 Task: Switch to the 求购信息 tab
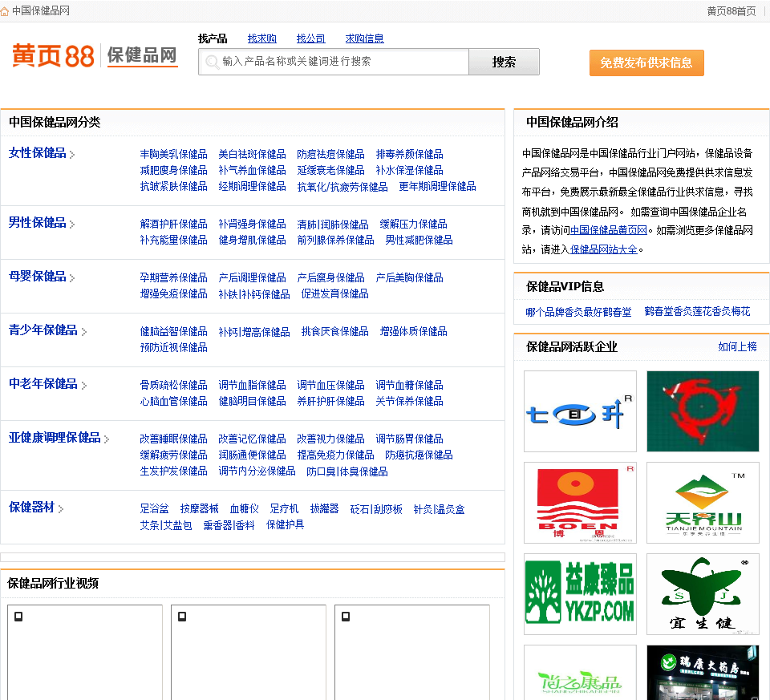click(x=364, y=38)
